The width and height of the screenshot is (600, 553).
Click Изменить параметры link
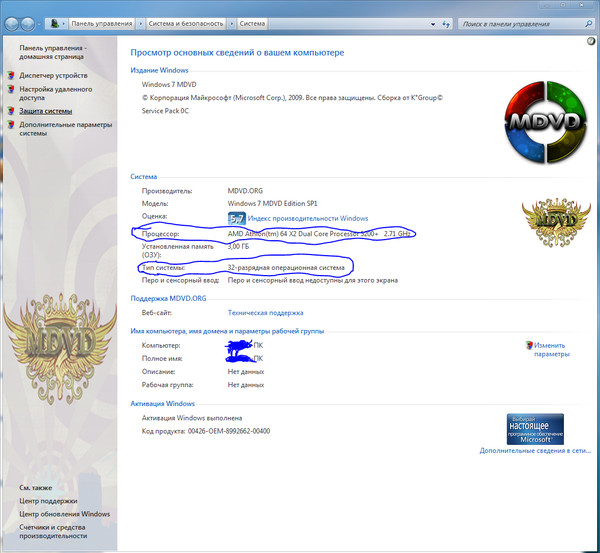pyautogui.click(x=552, y=349)
